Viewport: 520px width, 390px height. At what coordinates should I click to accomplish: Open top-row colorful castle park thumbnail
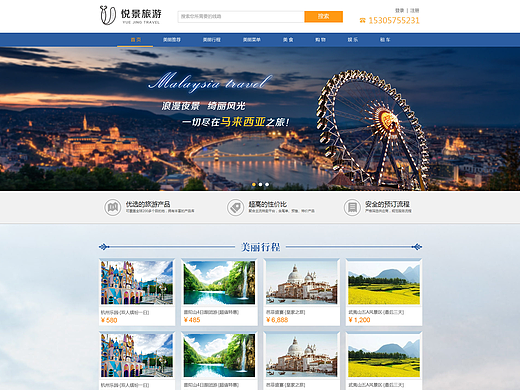pyautogui.click(x=137, y=283)
